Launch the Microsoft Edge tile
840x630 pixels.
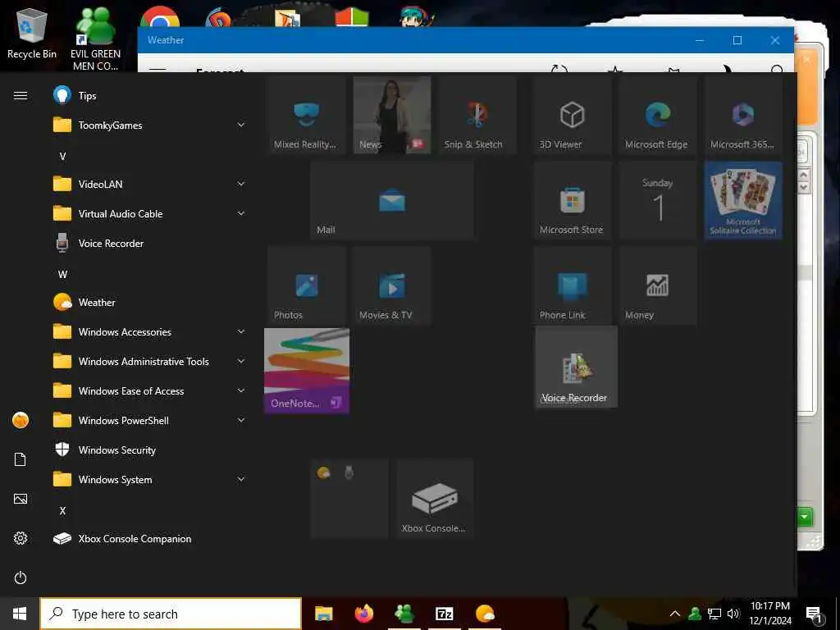[658, 115]
